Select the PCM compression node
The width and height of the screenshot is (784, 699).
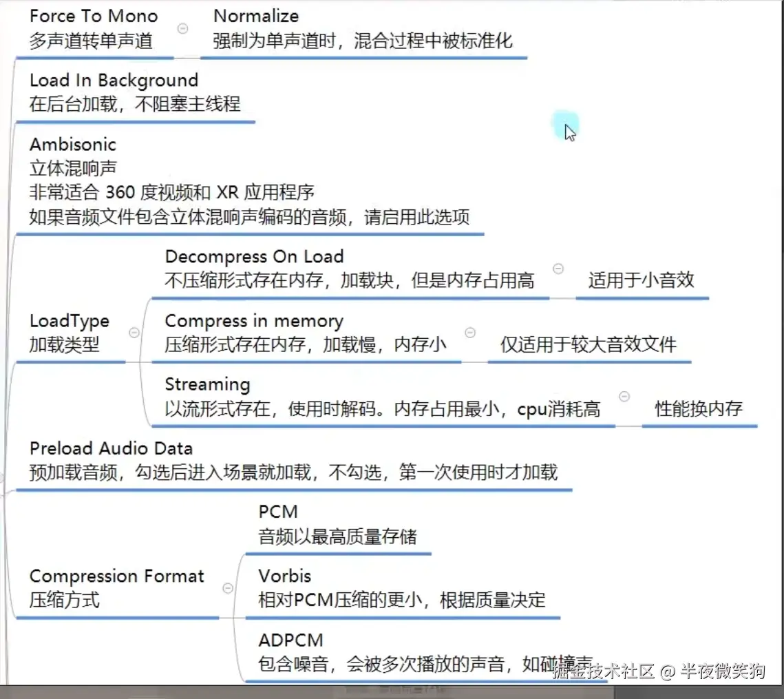click(x=337, y=525)
